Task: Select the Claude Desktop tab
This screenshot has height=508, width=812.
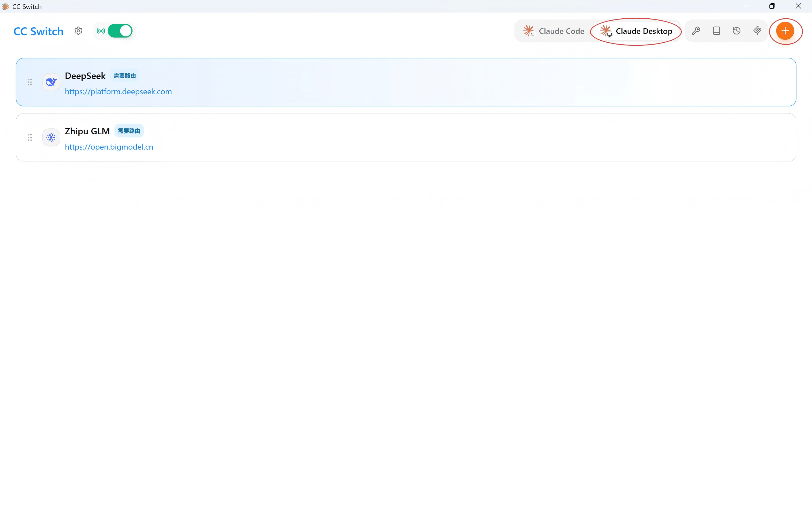Action: 636,31
